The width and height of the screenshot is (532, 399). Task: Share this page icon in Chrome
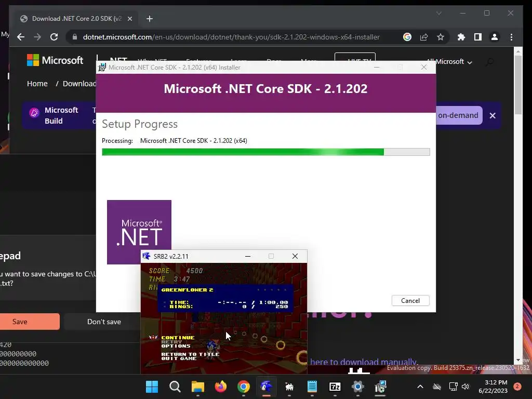[x=424, y=37]
